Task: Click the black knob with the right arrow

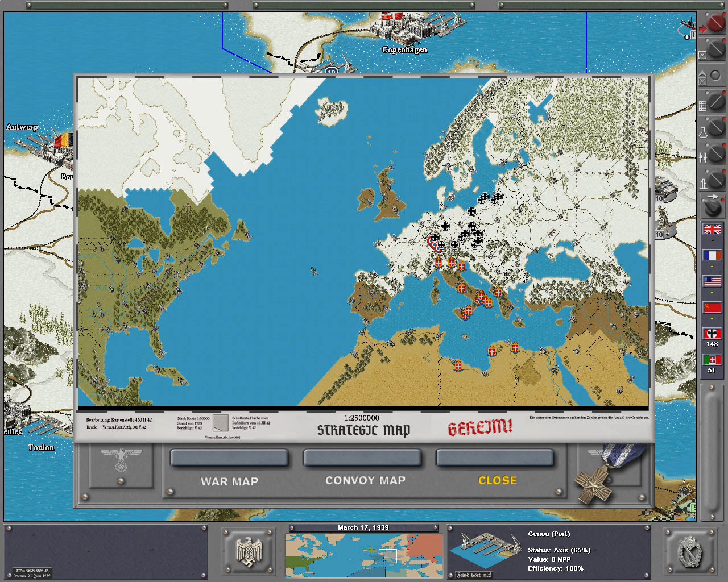Action: tap(713, 206)
